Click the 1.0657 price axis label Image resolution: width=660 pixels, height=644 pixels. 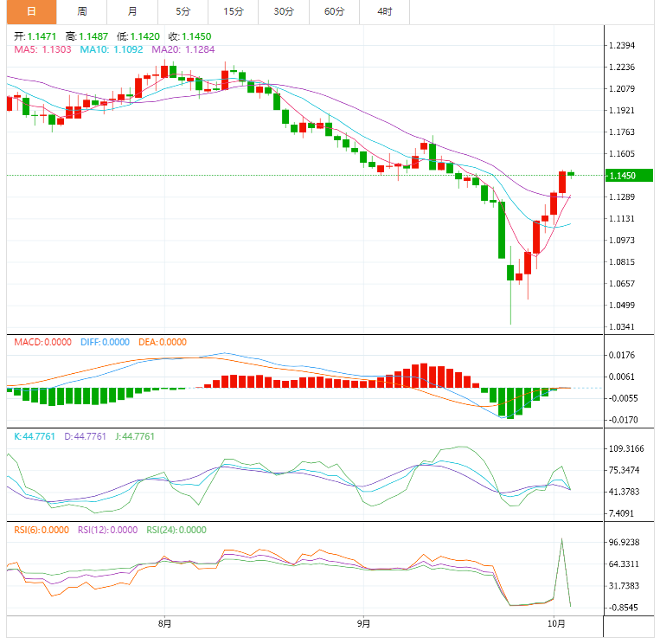(x=622, y=283)
